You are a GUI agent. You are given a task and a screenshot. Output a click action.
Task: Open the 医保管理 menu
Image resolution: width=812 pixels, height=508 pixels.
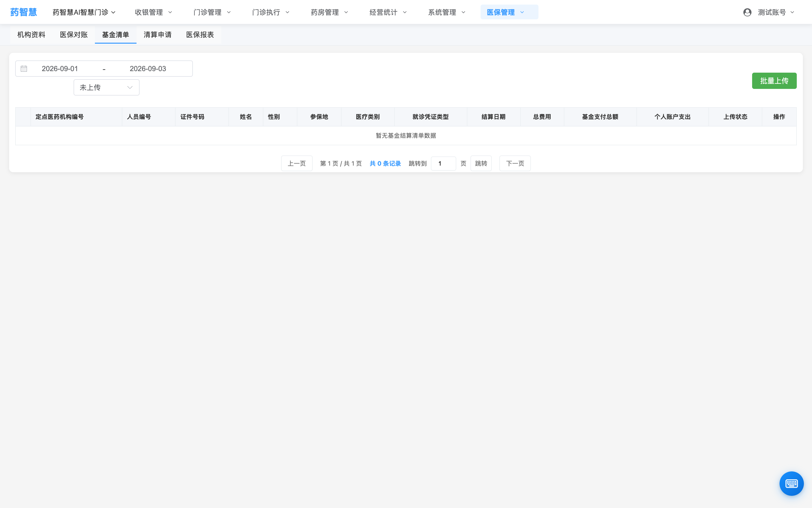509,12
